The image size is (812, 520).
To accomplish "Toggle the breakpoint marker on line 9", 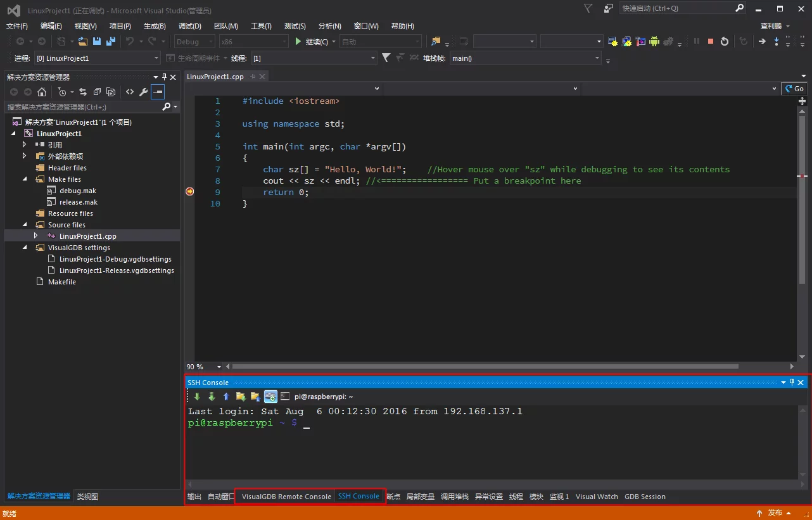I will [x=189, y=192].
